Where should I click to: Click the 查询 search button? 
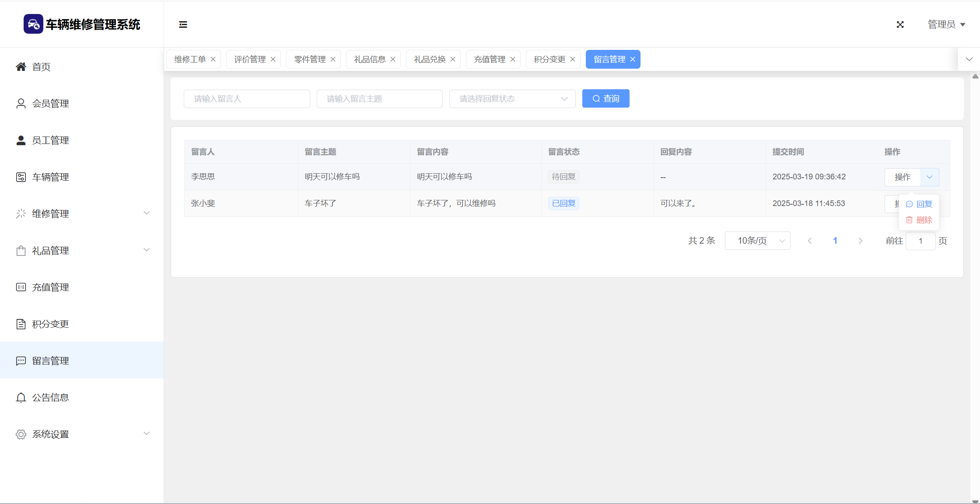coord(605,99)
